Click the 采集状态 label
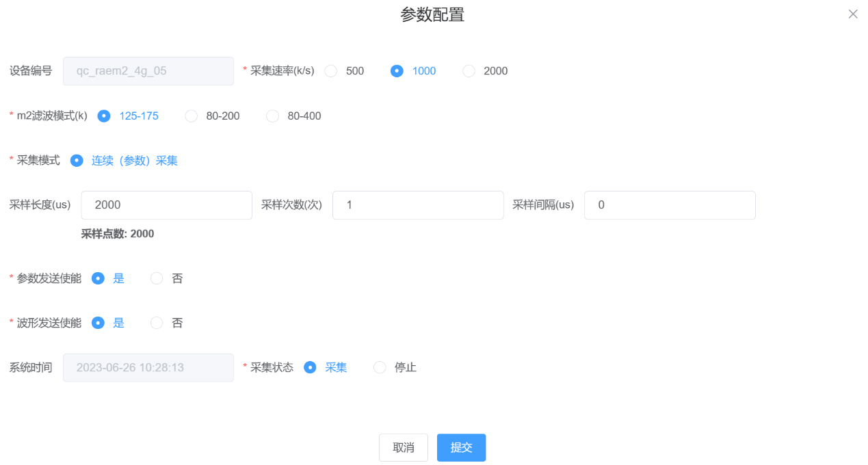The image size is (868, 465). 272,367
